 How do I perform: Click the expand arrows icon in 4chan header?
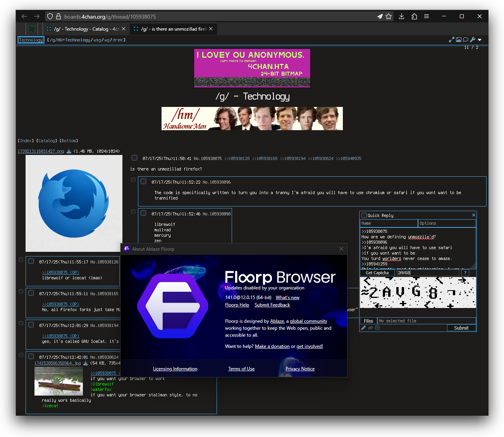pyautogui.click(x=452, y=40)
